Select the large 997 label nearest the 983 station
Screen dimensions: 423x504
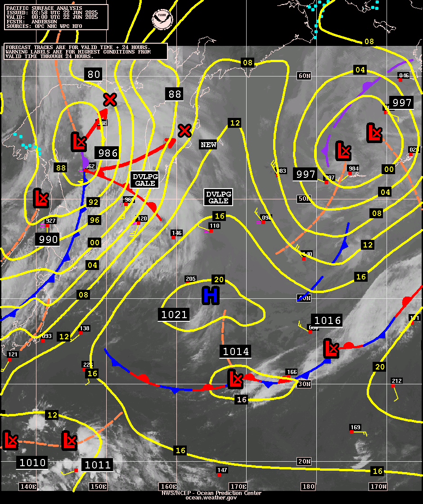pos(306,174)
